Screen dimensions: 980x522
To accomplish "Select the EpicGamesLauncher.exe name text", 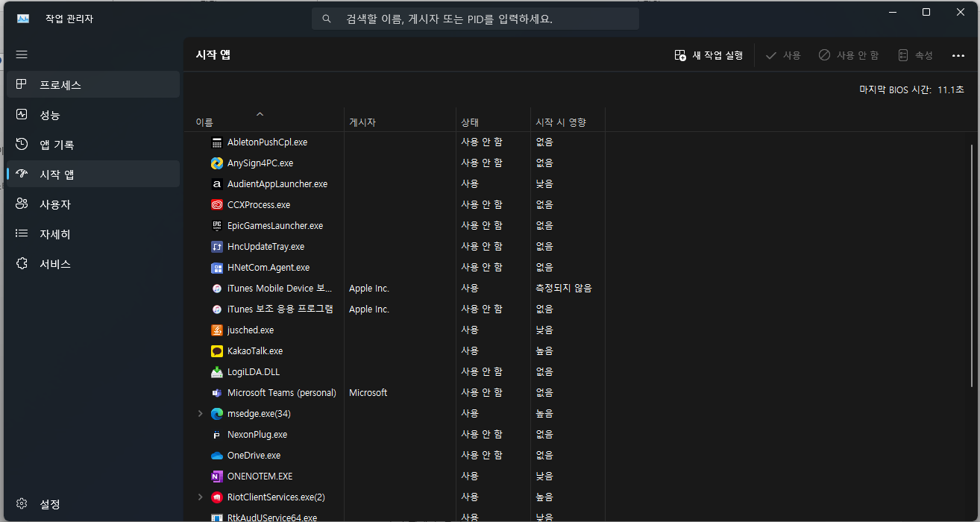I will point(275,225).
